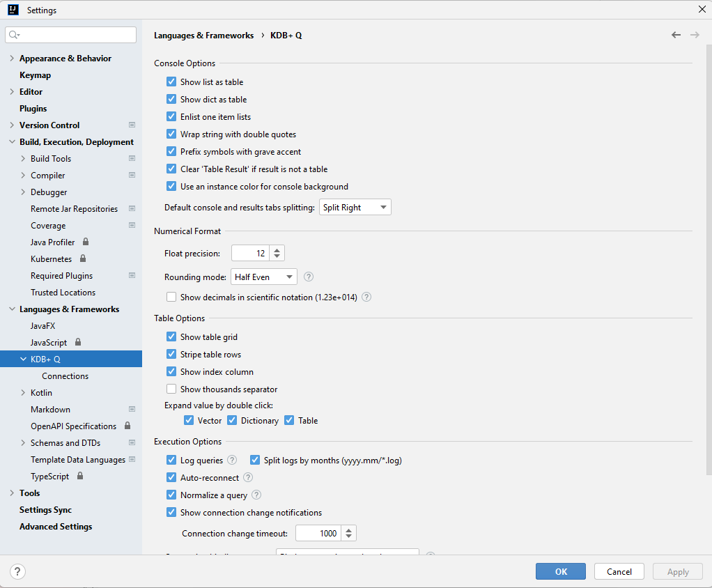Uncheck Show list as table
The height and width of the screenshot is (588, 712).
(171, 82)
